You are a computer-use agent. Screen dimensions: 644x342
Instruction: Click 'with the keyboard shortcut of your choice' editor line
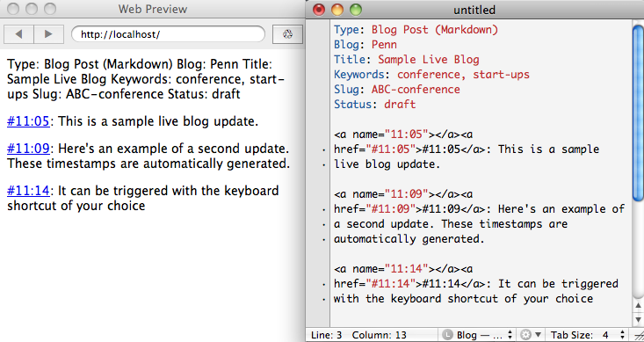click(463, 298)
